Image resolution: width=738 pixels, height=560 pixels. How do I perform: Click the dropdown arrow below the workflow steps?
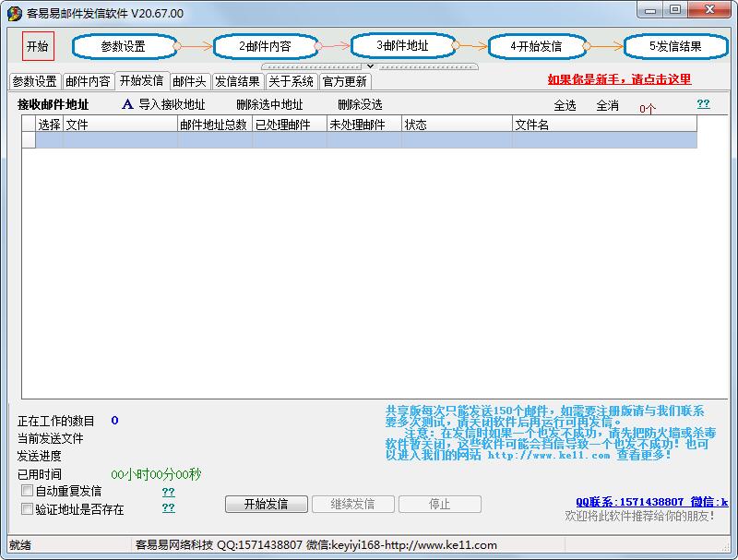coord(370,66)
